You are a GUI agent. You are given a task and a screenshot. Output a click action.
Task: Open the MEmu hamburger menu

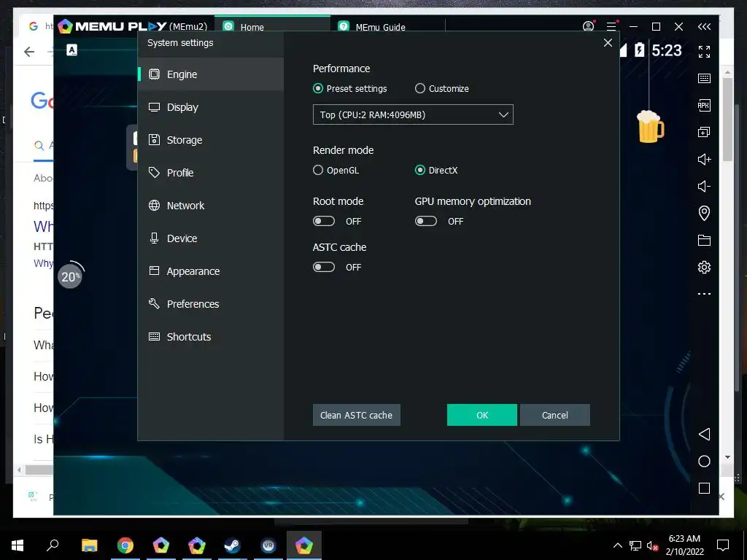[x=611, y=27]
